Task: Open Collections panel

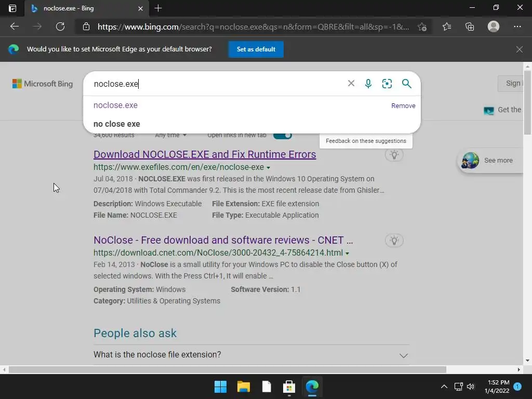Action: [x=470, y=26]
